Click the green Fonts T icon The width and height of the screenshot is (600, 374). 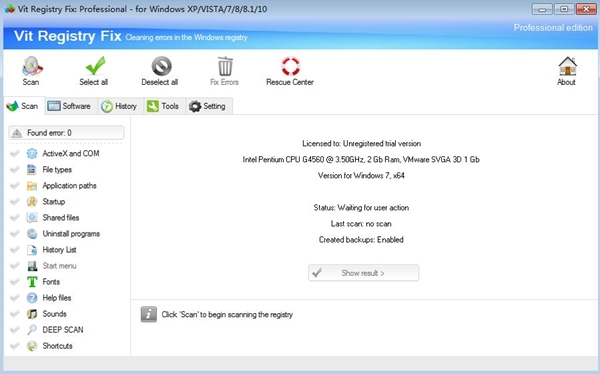click(32, 282)
